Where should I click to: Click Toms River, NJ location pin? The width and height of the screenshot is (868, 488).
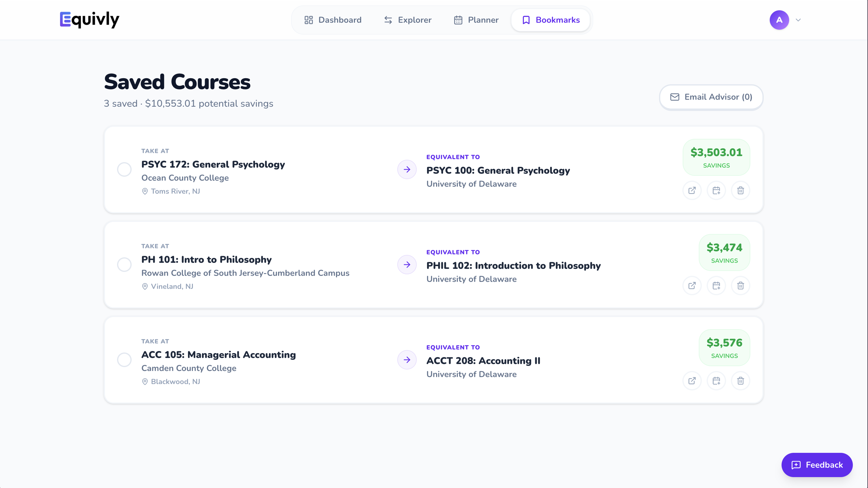145,191
